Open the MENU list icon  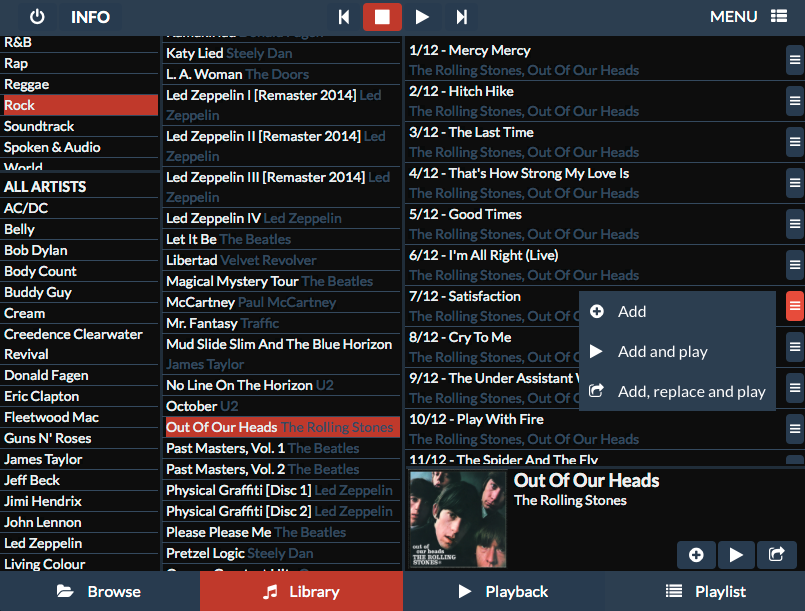pyautogui.click(x=778, y=16)
